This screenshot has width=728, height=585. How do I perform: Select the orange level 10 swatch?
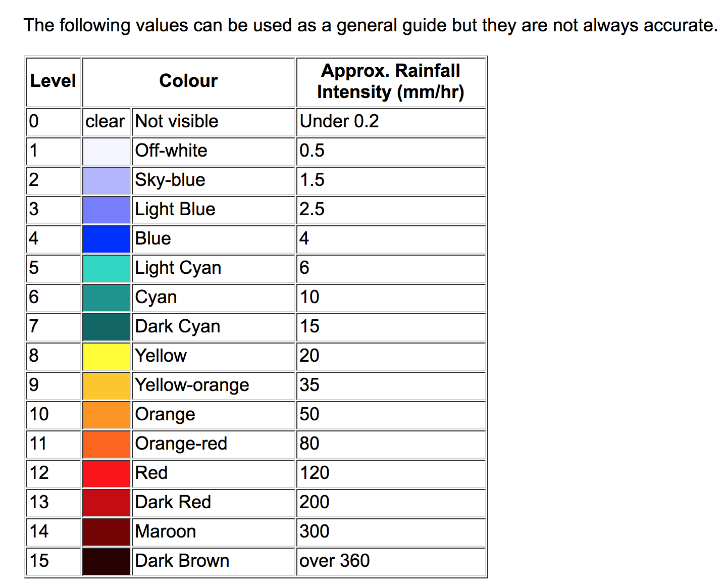pos(107,415)
